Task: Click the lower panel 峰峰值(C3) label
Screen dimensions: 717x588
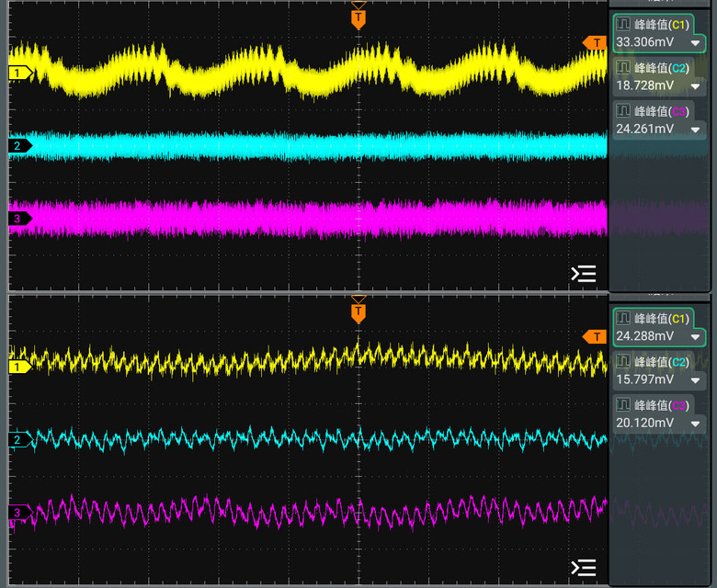Action: click(x=662, y=405)
